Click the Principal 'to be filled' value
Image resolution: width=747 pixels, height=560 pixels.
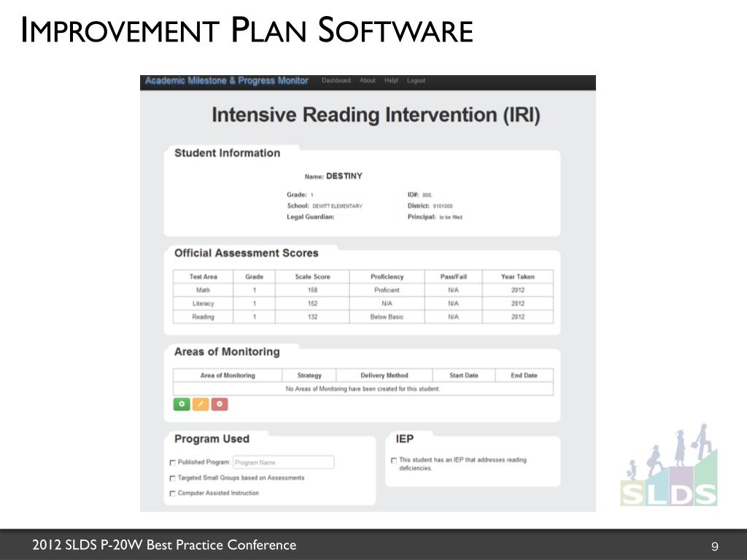(x=451, y=217)
